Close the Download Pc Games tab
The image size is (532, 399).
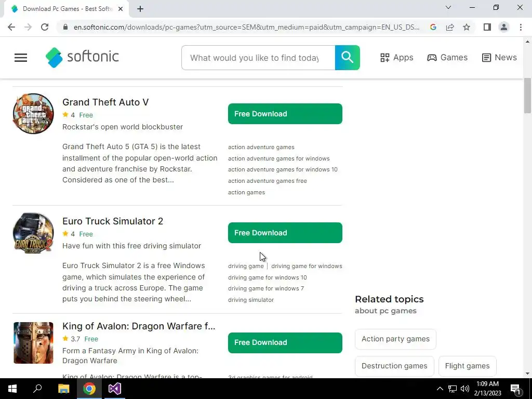point(121,9)
